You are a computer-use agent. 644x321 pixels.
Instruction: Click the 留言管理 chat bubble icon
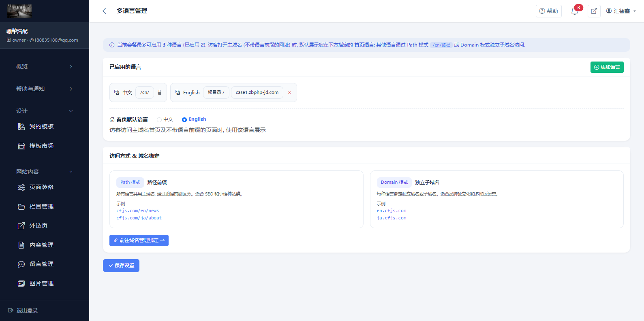tap(21, 264)
